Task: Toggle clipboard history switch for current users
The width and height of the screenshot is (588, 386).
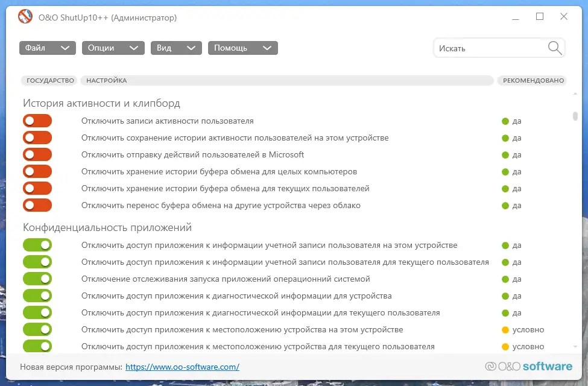Action: tap(37, 188)
